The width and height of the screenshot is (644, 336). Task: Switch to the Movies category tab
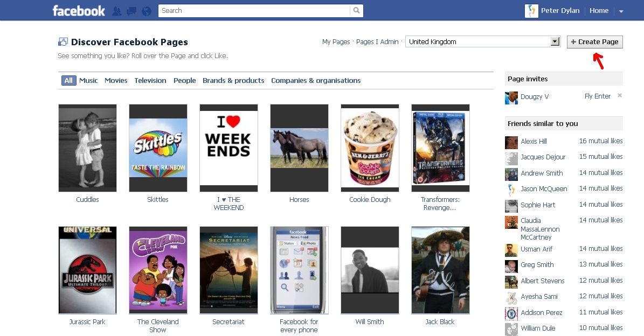(x=116, y=81)
